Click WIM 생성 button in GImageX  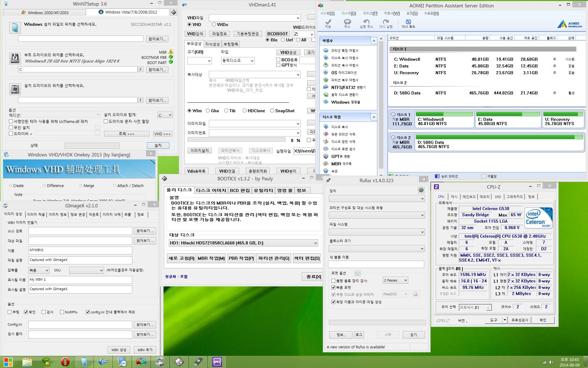tap(119, 350)
